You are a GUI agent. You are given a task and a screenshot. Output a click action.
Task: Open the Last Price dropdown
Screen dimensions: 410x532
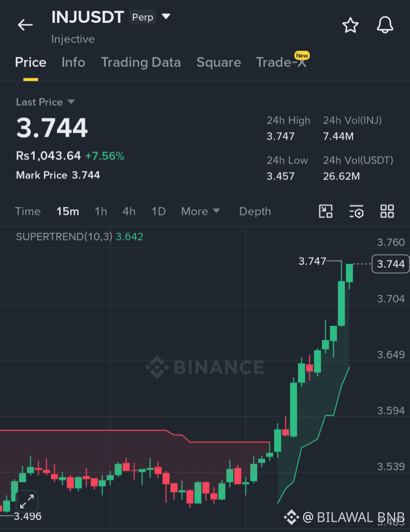(45, 102)
